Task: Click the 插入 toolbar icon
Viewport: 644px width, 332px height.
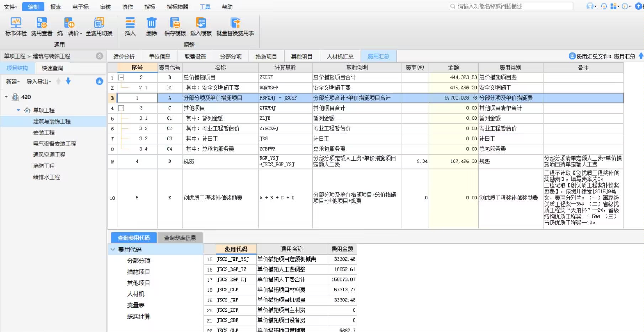Action: tap(130, 23)
